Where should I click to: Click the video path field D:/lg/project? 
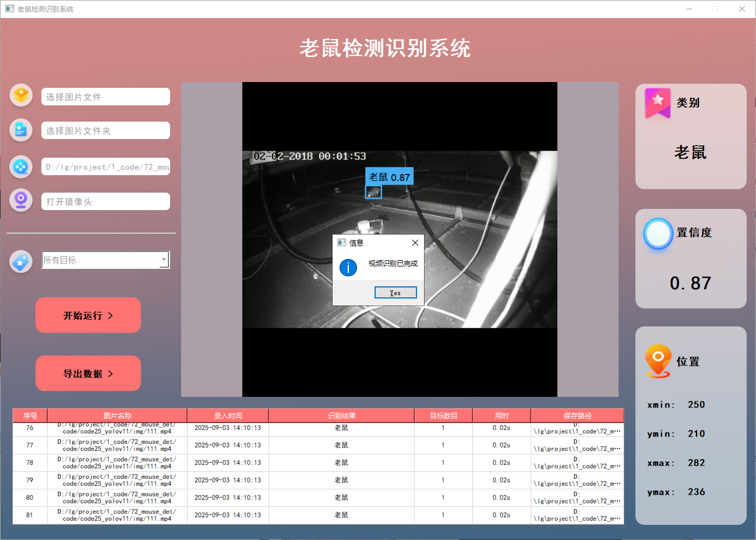[105, 166]
